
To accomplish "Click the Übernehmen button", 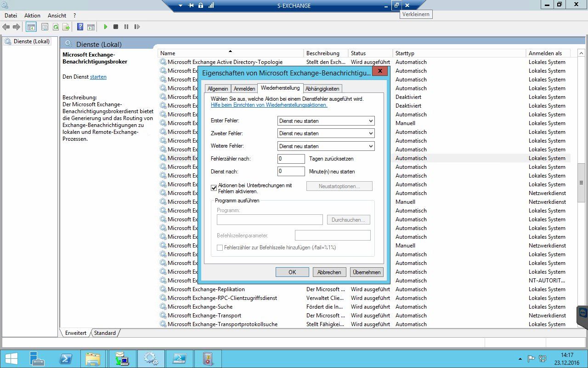I will pyautogui.click(x=367, y=272).
